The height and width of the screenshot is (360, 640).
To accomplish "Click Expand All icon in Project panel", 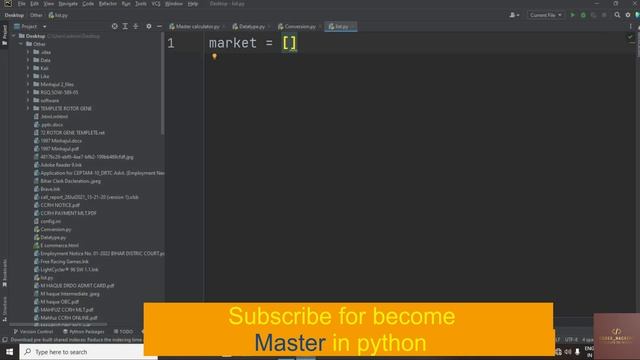I will [125, 26].
